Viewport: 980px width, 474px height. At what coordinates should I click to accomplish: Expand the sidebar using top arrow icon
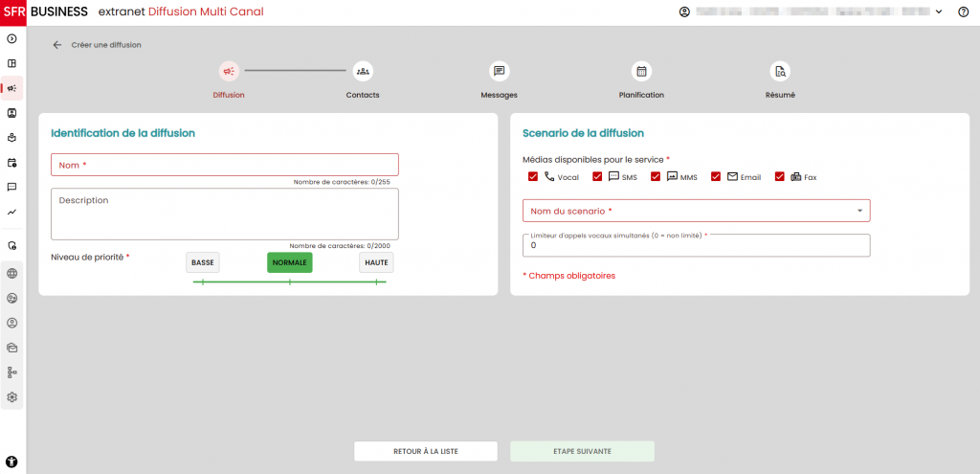(12, 39)
